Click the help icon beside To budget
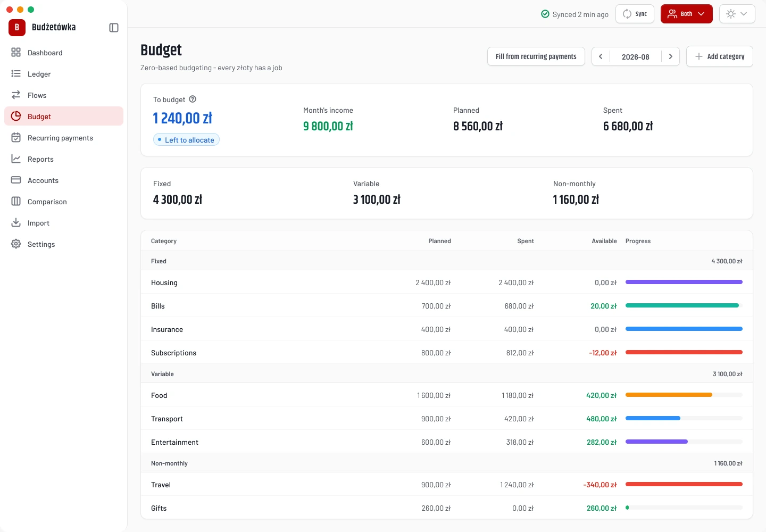The height and width of the screenshot is (532, 766). click(193, 99)
